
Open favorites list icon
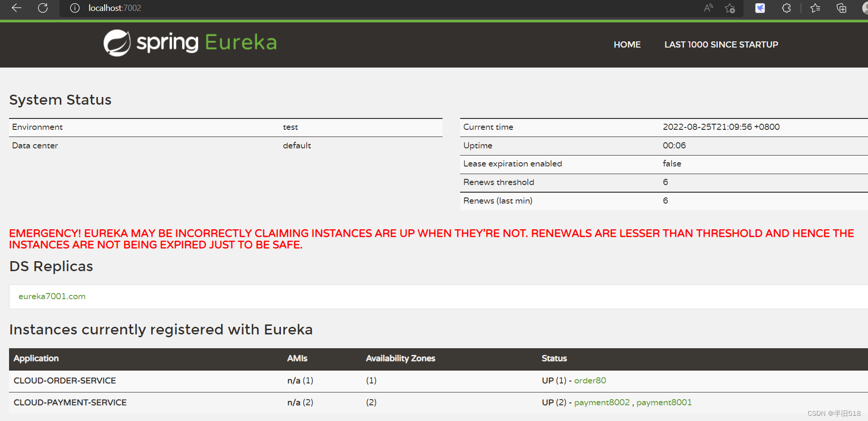[x=815, y=8]
